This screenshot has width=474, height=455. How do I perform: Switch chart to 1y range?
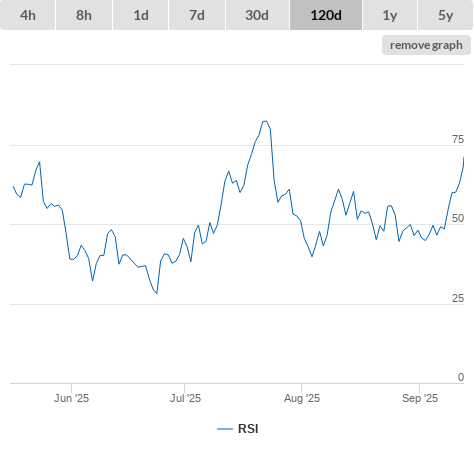[390, 15]
